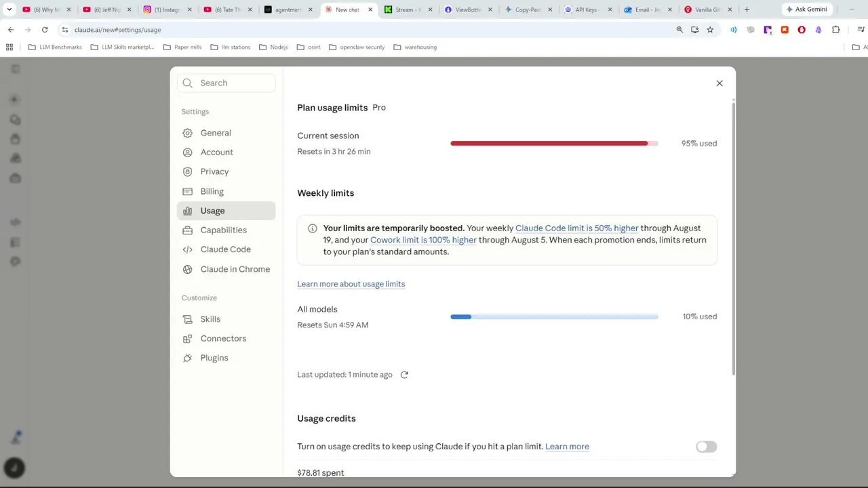Switch to the Instagram tab
This screenshot has height=488, width=868.
(x=167, y=9)
